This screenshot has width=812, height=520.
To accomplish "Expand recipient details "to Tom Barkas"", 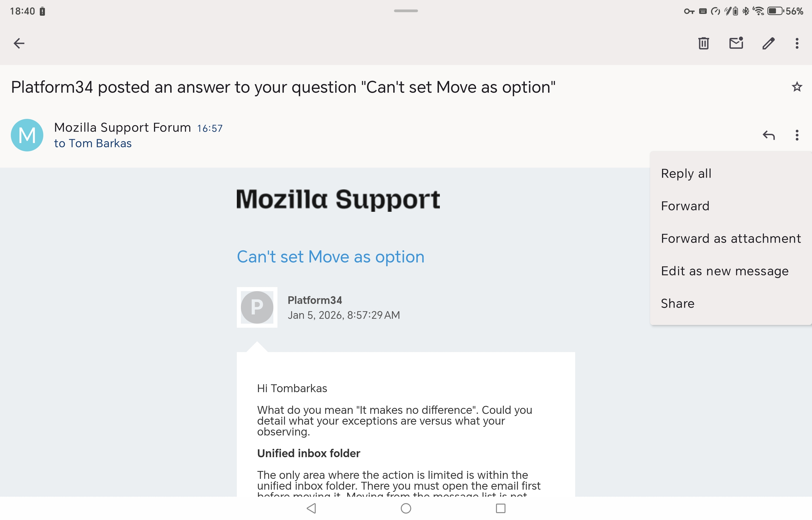I will (93, 143).
